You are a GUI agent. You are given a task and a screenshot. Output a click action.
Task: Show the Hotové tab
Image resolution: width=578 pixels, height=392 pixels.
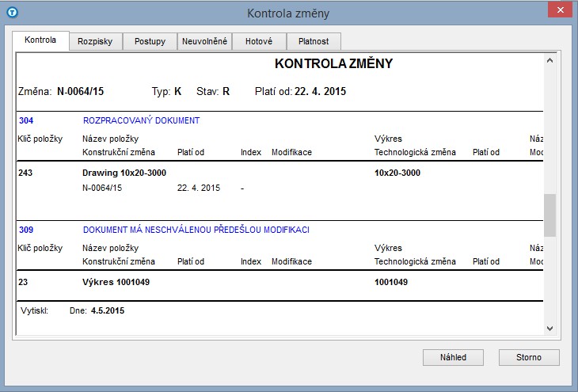pos(259,42)
